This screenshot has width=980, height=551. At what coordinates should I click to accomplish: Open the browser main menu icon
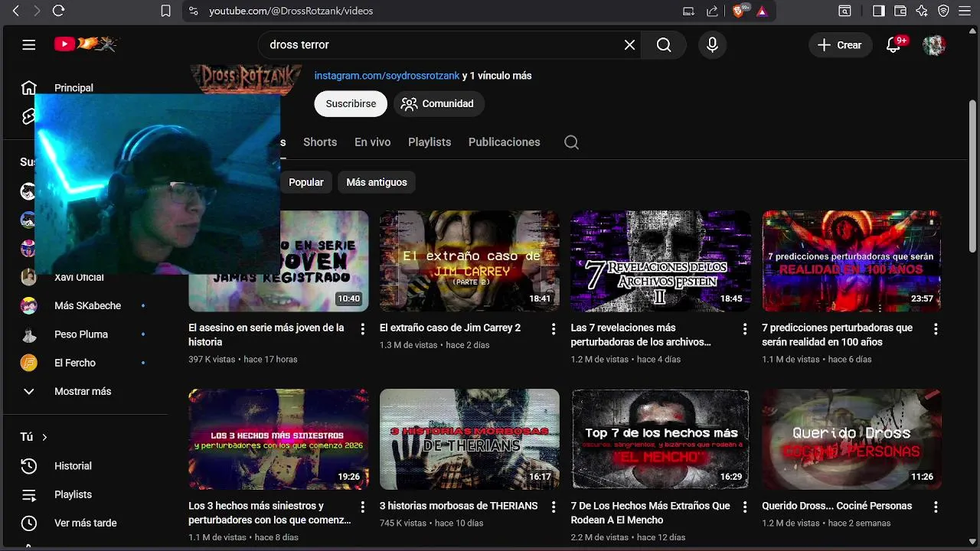point(965,11)
